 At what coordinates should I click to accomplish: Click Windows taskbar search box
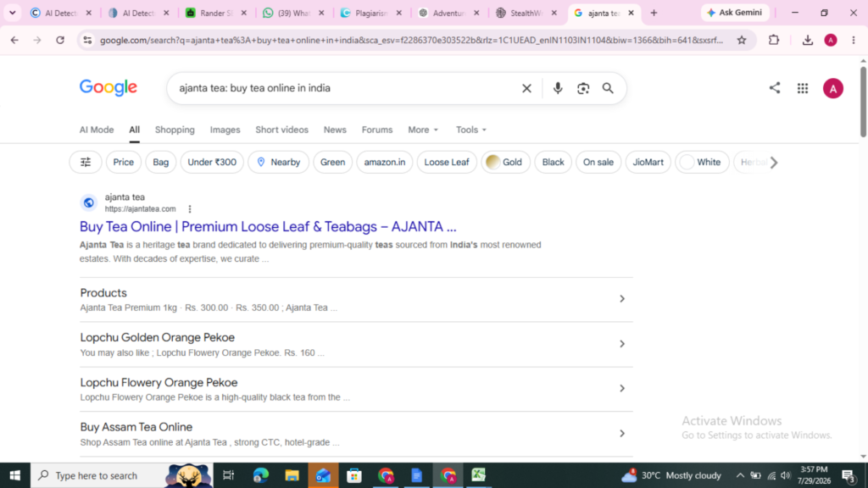[122, 475]
